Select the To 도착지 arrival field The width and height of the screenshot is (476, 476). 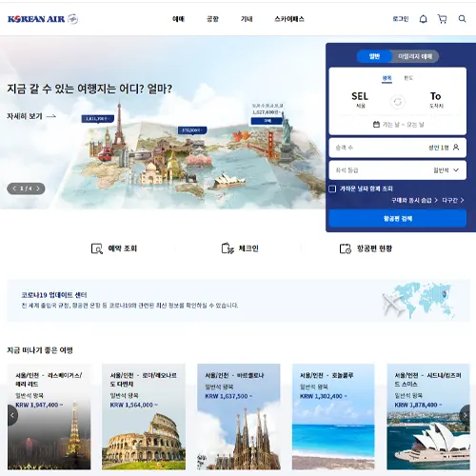[x=436, y=100]
